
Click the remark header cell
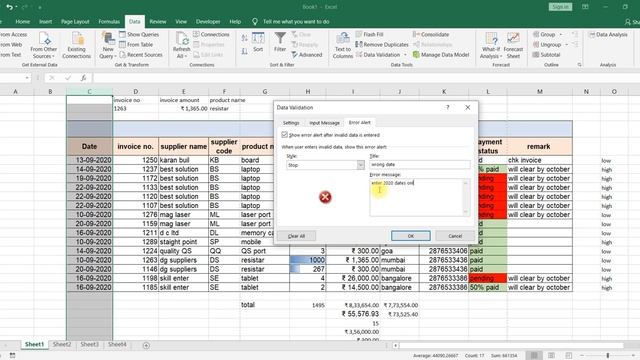pyautogui.click(x=539, y=146)
